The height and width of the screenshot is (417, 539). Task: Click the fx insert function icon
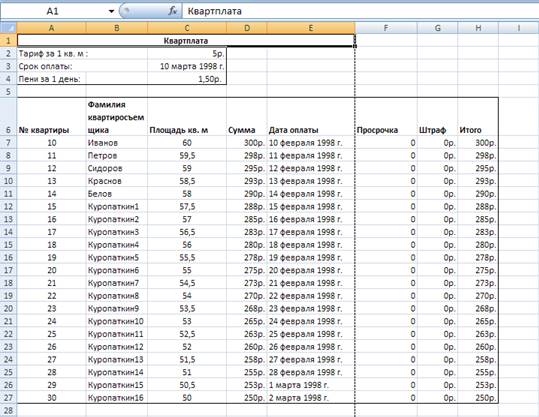pyautogui.click(x=172, y=11)
